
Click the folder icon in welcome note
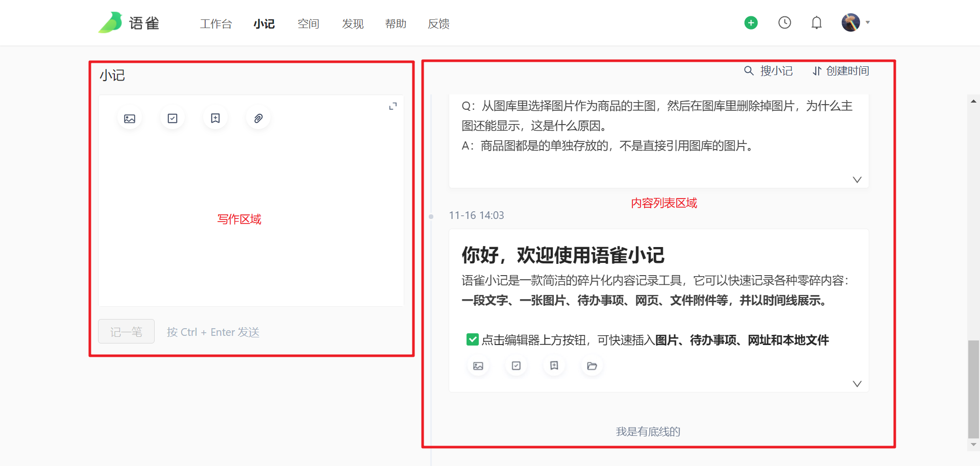tap(592, 366)
